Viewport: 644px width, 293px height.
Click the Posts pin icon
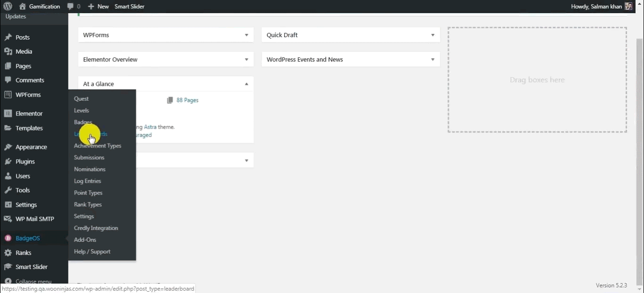(x=8, y=37)
